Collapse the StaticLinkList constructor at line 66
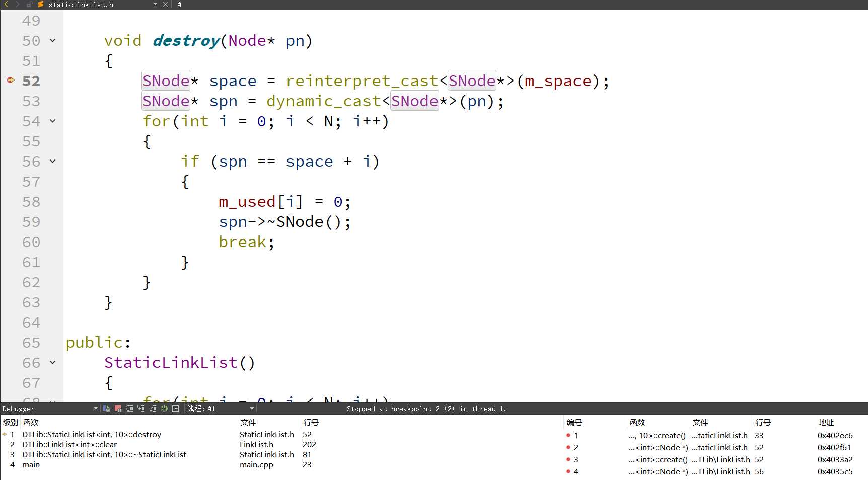This screenshot has width=868, height=480. tap(52, 362)
